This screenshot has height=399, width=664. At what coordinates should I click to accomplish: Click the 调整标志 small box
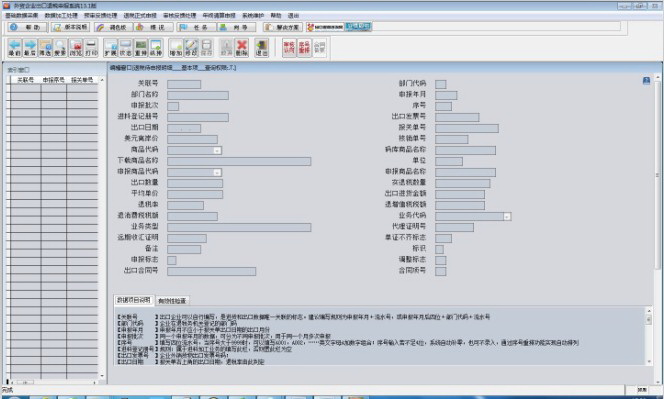[x=440, y=260]
